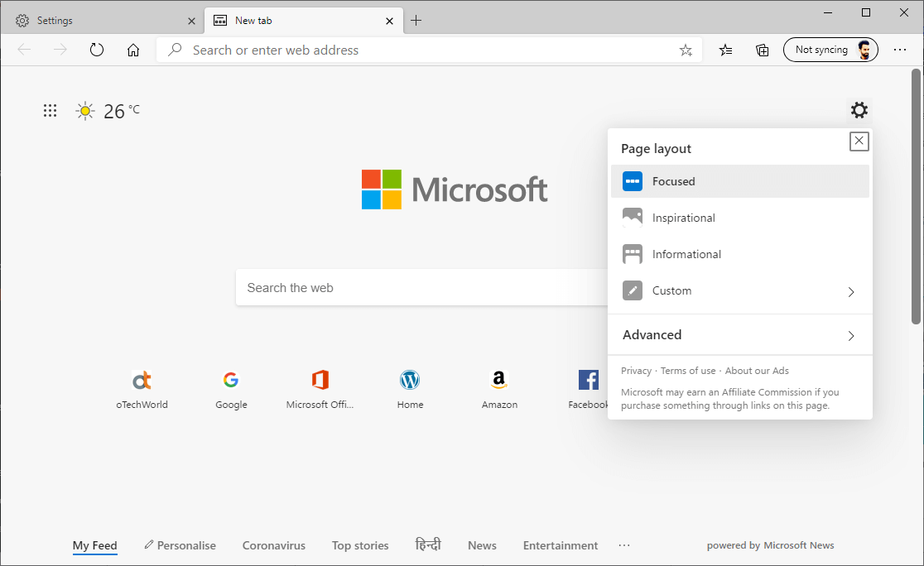Select the My Feed tab
This screenshot has height=566, width=924.
tap(95, 545)
